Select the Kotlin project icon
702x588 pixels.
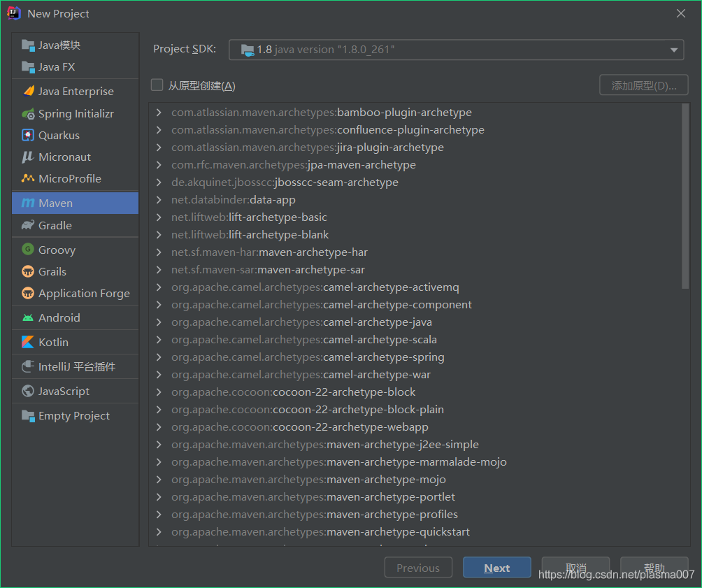[x=28, y=342]
